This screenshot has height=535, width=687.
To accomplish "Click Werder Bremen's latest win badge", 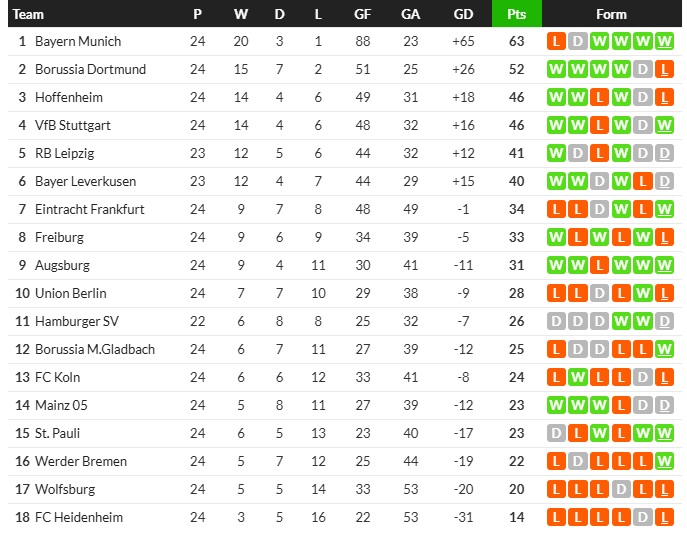I will 666,462.
